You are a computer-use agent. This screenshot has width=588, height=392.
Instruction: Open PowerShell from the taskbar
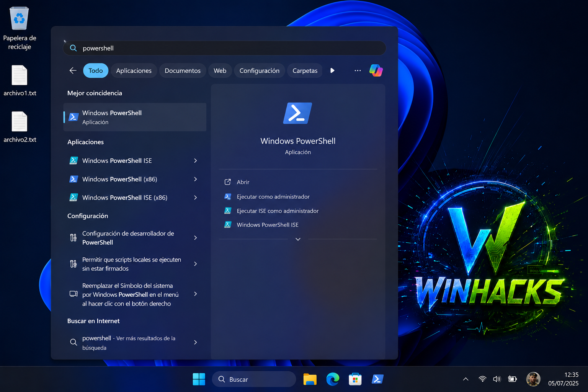tap(377, 379)
